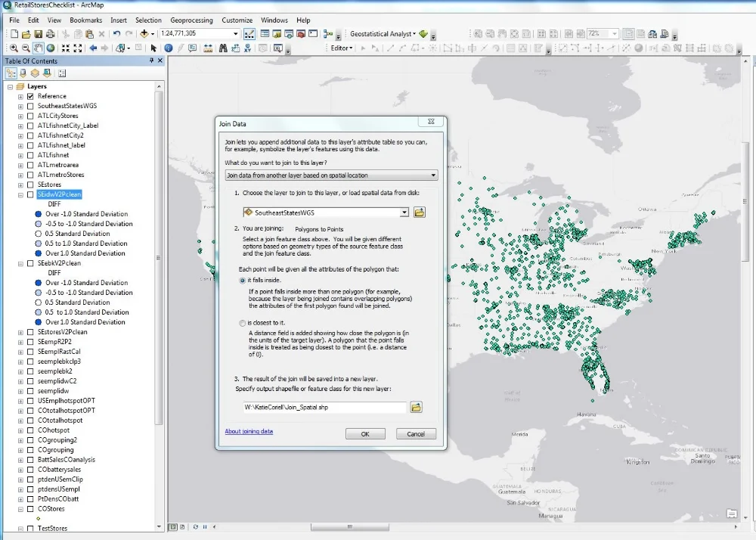
Task: Open the File menu
Action: tap(14, 20)
